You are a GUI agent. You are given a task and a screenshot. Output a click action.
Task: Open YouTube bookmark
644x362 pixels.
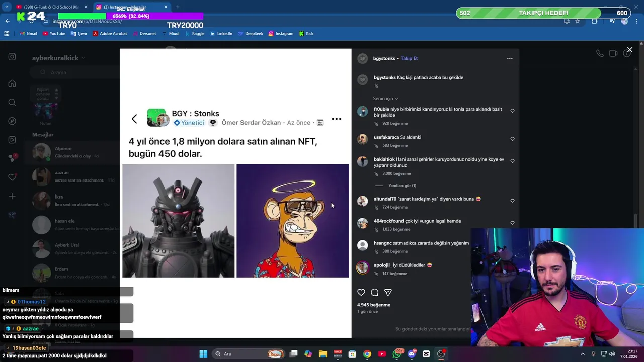tap(54, 34)
